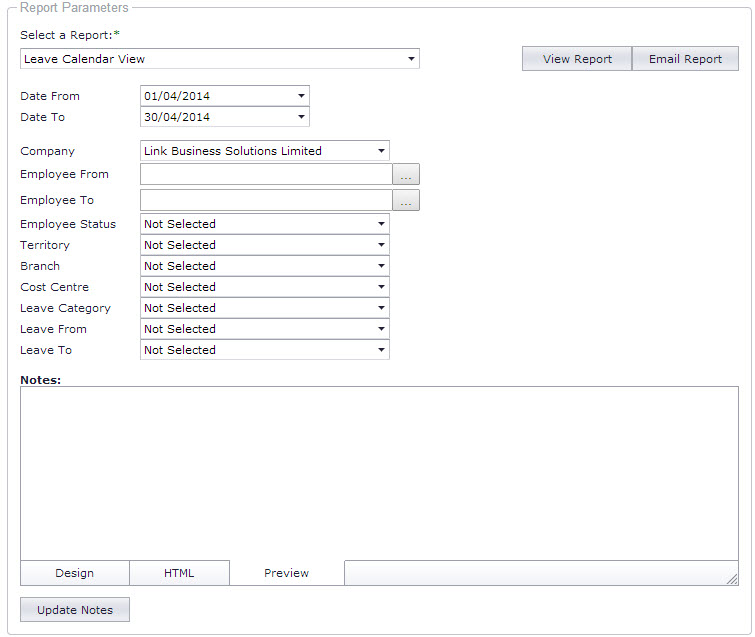Switch to the HTML tab
This screenshot has width=755, height=637.
pyautogui.click(x=179, y=573)
